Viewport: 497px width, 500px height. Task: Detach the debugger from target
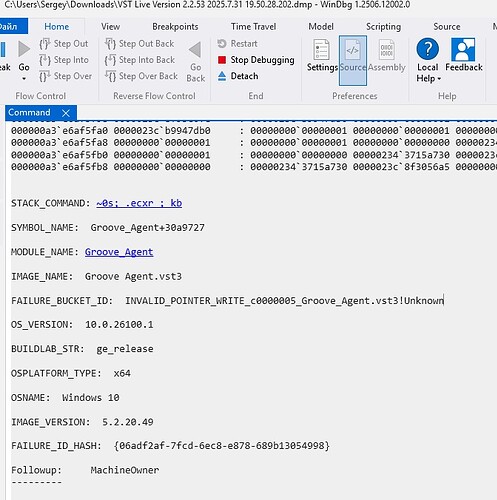pos(238,76)
